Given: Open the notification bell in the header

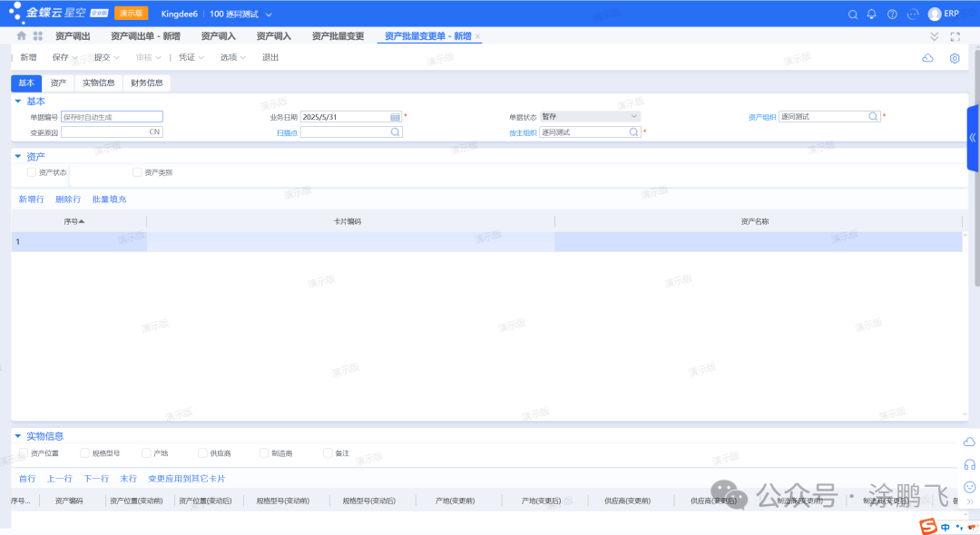Looking at the screenshot, I should tap(872, 15).
